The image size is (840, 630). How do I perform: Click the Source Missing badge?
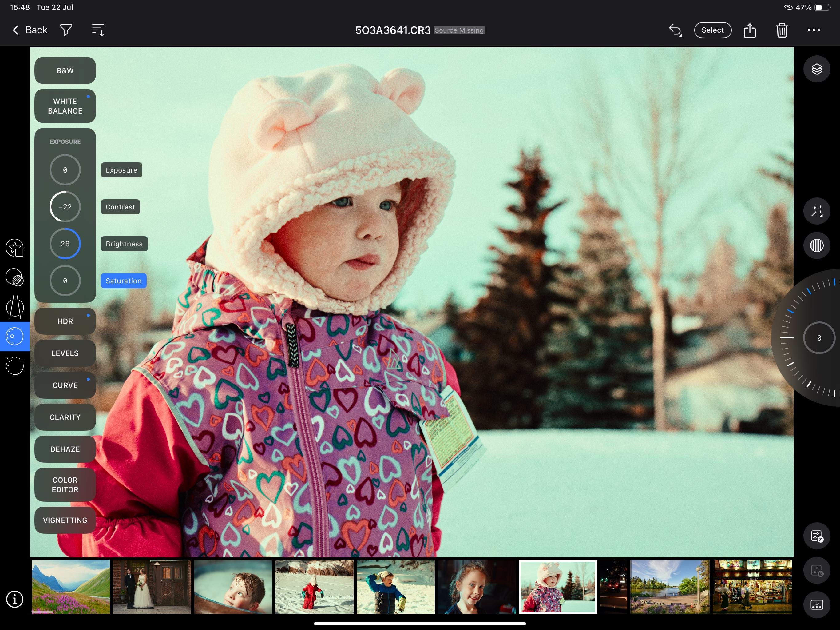[459, 30]
